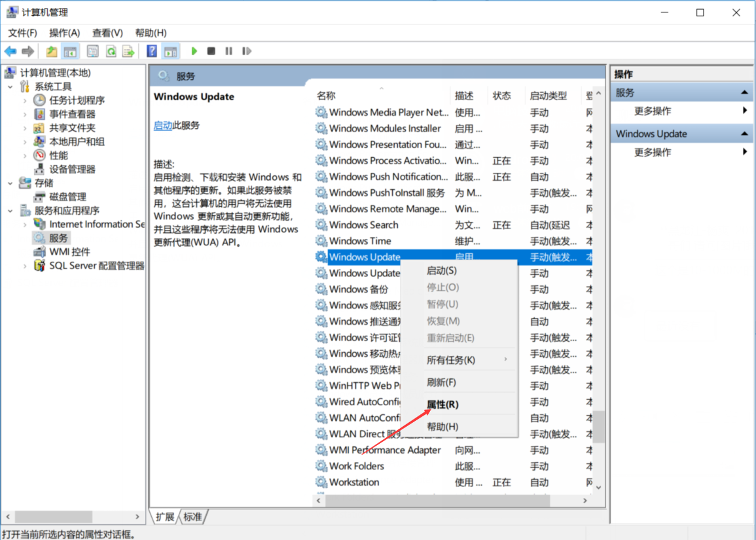The height and width of the screenshot is (540, 756).
Task: Select Performance (性能) tree node
Action: (58, 155)
